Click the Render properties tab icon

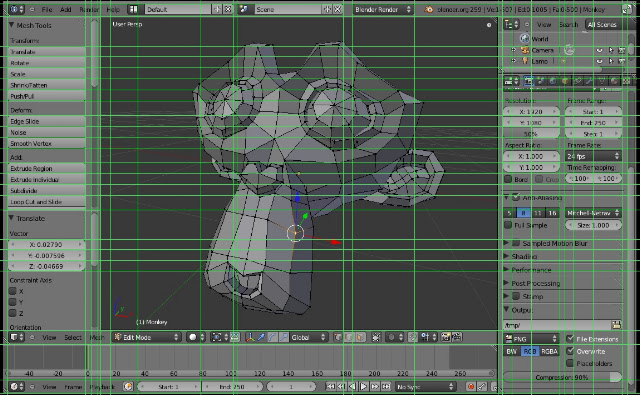[x=528, y=81]
